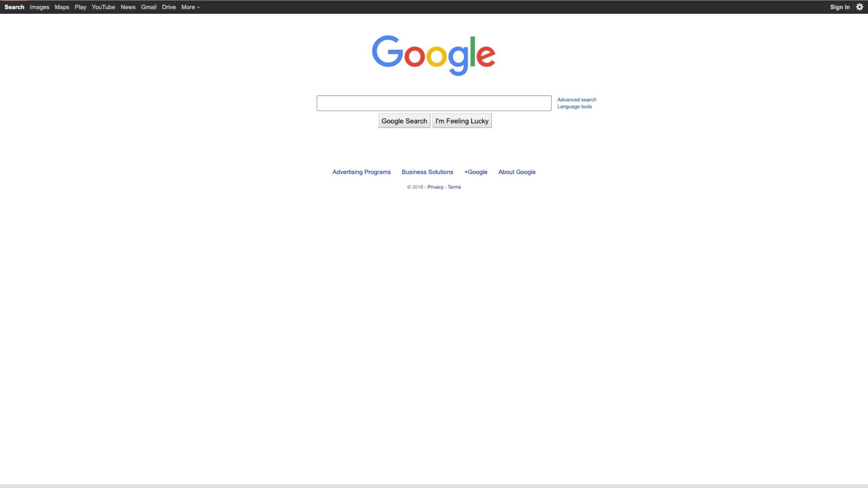Open News from the top bar
868x488 pixels.
[128, 7]
